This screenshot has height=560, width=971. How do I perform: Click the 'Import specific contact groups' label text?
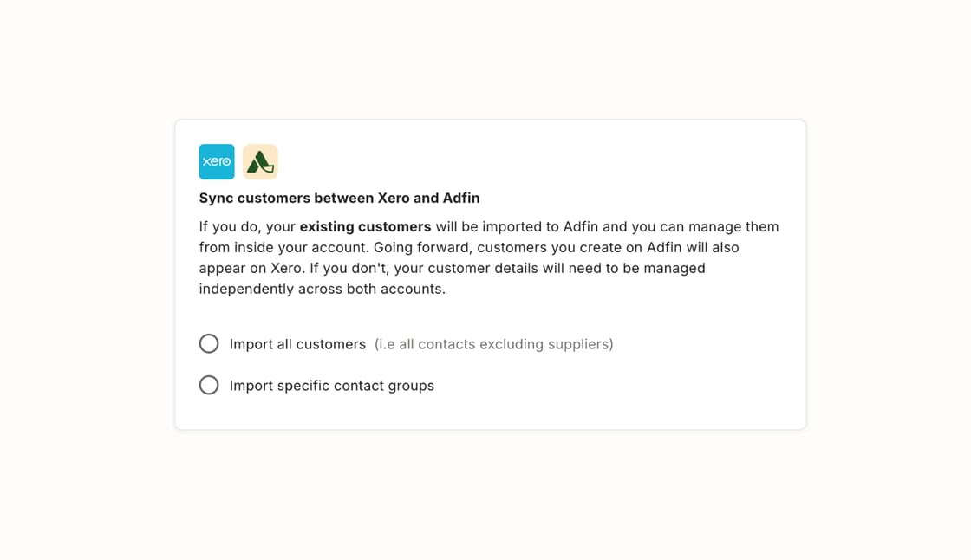coord(332,386)
